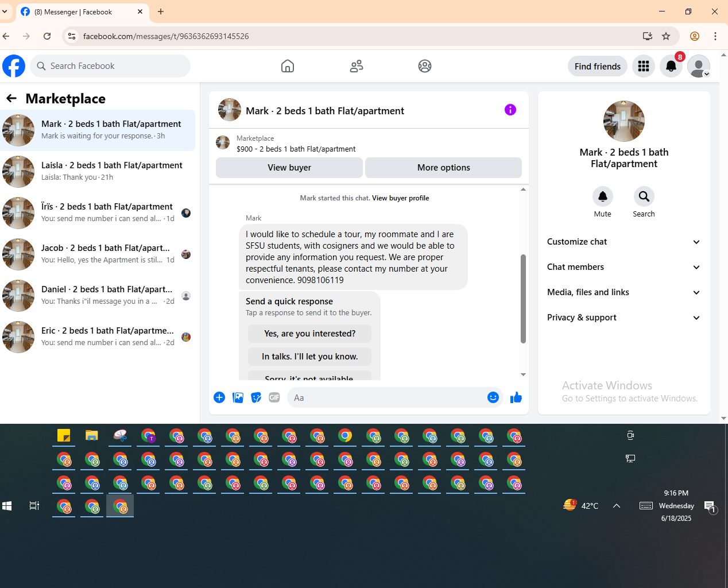The image size is (728, 588).
Task: Click Find friends button
Action: click(598, 66)
